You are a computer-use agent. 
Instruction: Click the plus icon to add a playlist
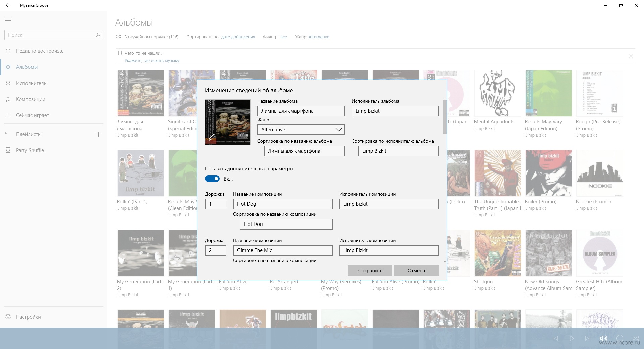point(98,134)
